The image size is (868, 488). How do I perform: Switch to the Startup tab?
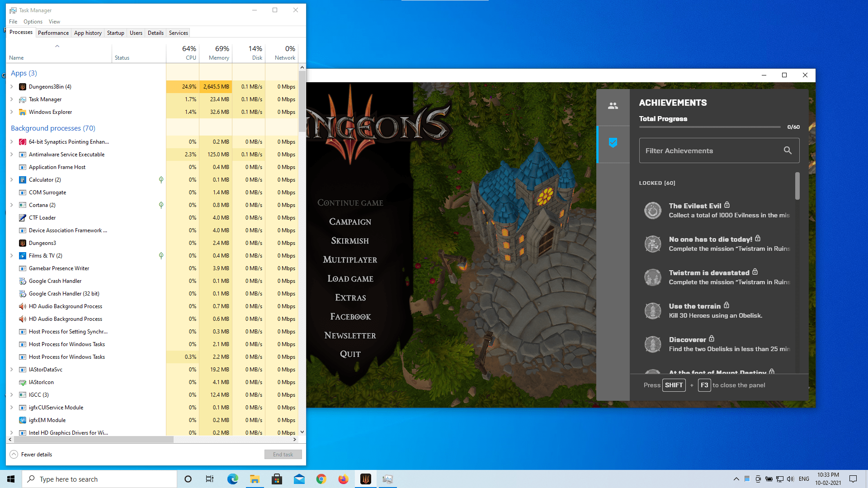(x=116, y=33)
